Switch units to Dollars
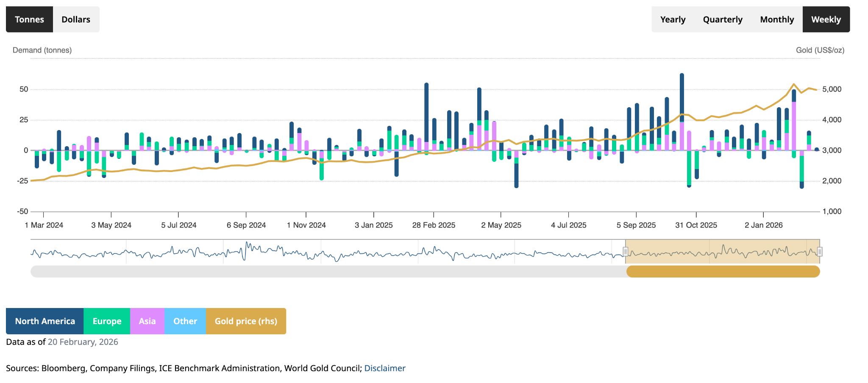This screenshot has width=868, height=383. click(75, 19)
